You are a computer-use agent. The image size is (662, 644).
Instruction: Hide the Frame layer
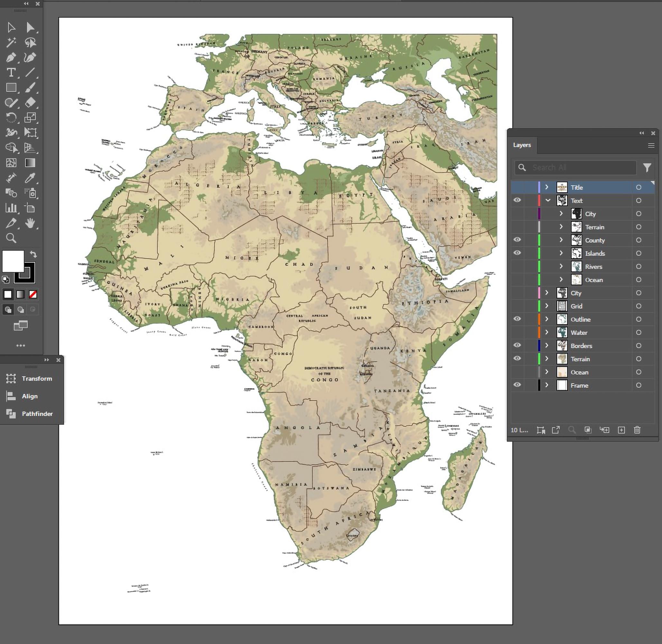pyautogui.click(x=517, y=385)
